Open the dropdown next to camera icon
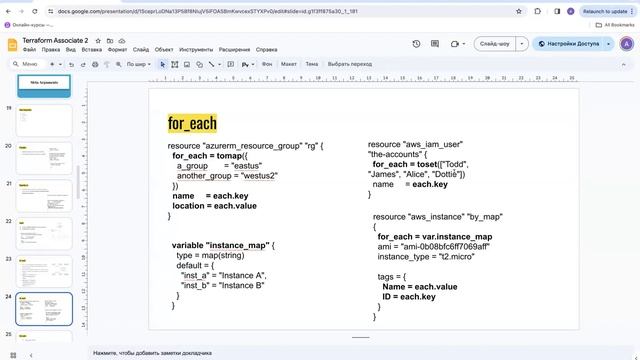Viewport: 640px width, 360px height. 464,44
